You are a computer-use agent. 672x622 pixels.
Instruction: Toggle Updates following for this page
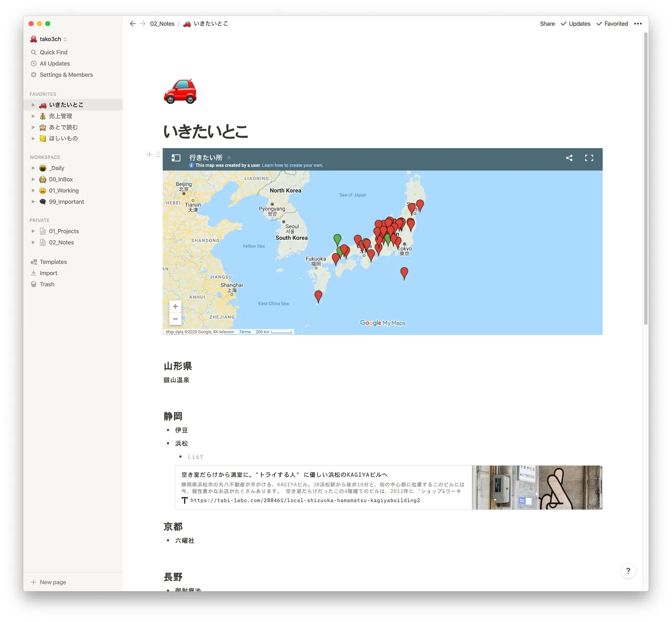point(575,24)
